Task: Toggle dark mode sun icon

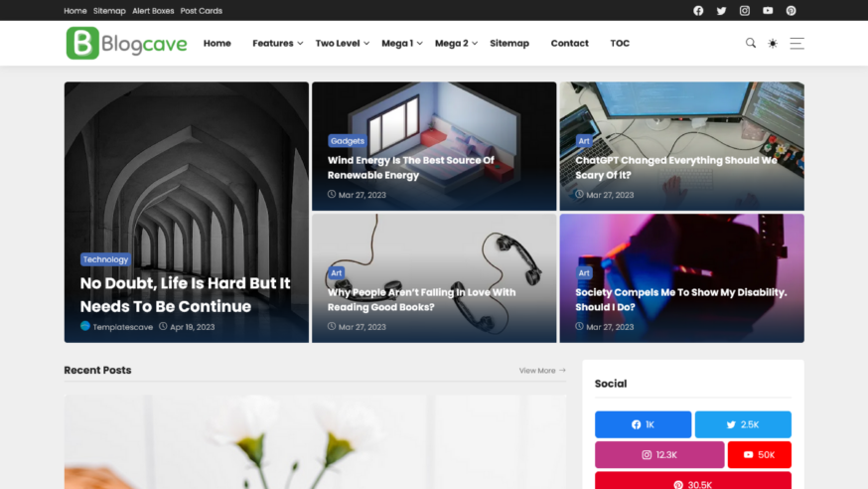Action: click(x=773, y=43)
